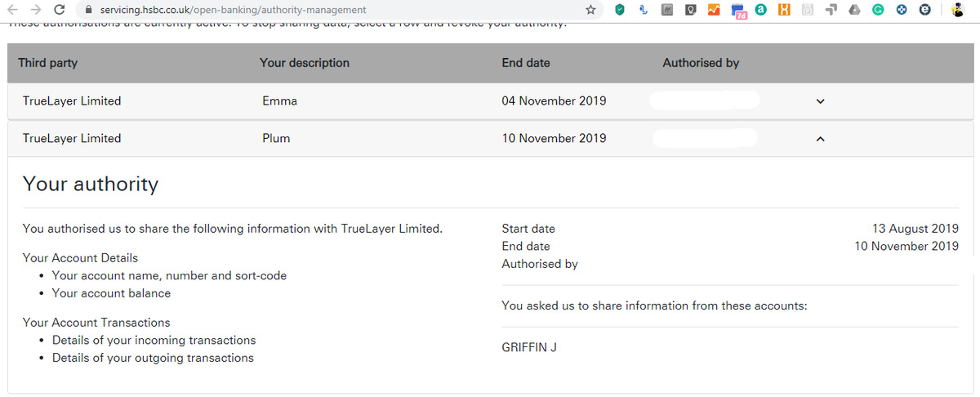Open the green Grammarly extension icon
Image resolution: width=980 pixels, height=397 pixels.
coord(878,10)
